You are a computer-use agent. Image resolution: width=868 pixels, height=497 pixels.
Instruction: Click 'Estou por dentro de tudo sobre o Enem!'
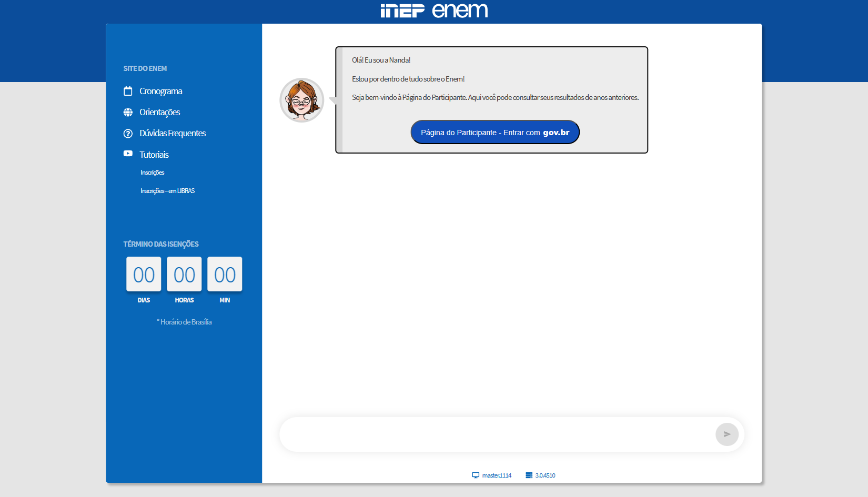(x=408, y=79)
